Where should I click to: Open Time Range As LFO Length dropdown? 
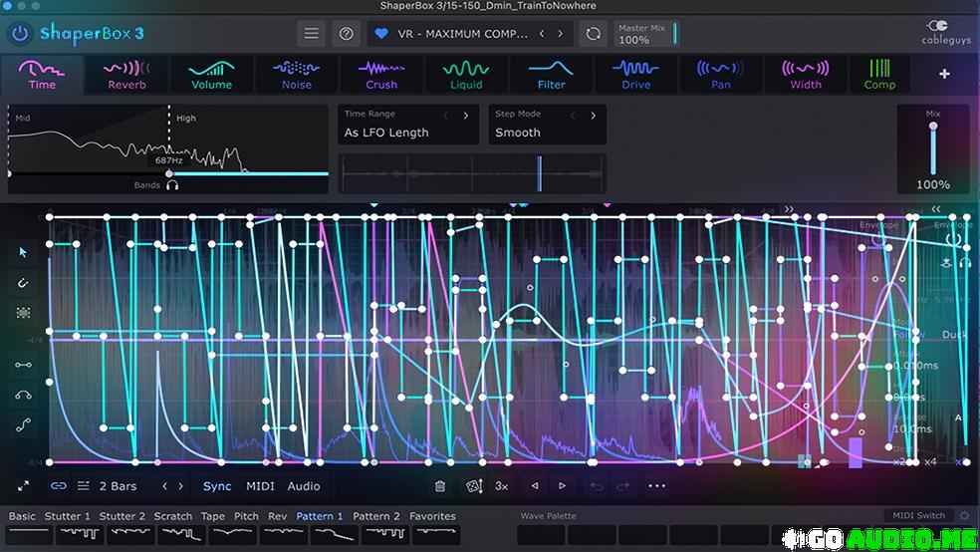click(x=408, y=125)
